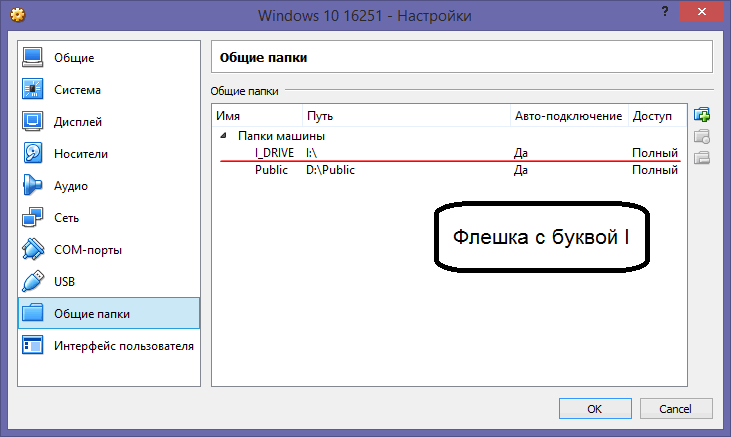Click the Cancel button
The image size is (731, 437).
pos(676,409)
